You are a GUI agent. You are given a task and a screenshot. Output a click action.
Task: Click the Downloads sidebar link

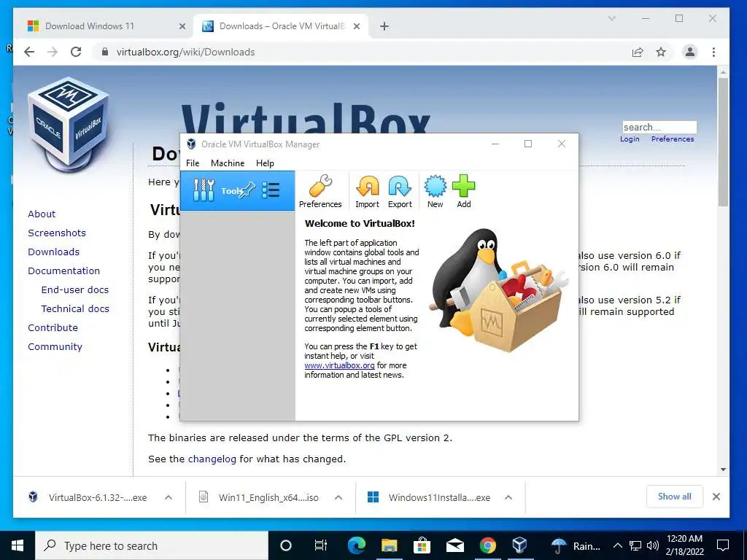pos(53,252)
